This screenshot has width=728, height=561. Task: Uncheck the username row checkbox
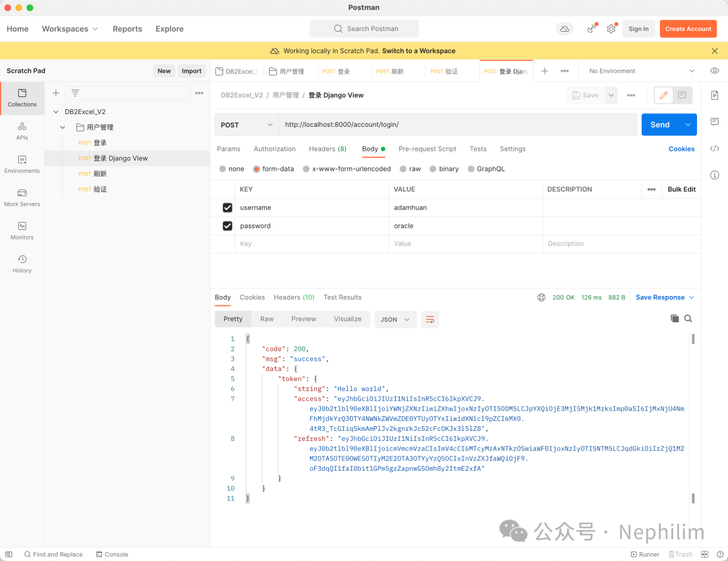point(228,208)
